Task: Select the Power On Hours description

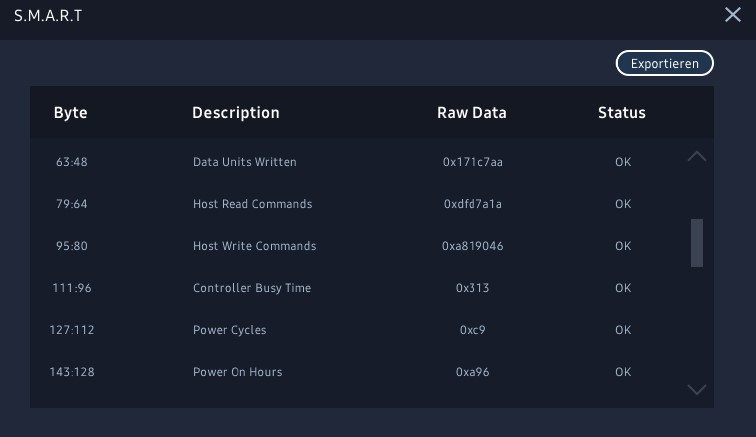Action: pyautogui.click(x=237, y=372)
